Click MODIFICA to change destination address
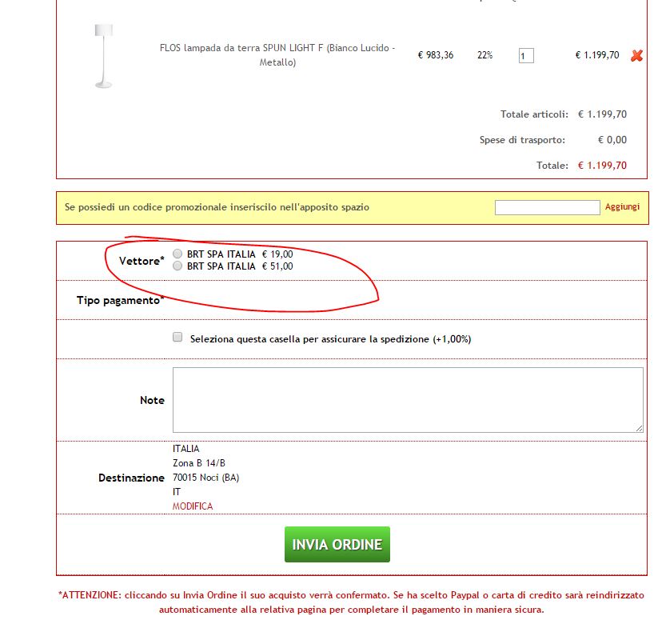 pyautogui.click(x=193, y=506)
